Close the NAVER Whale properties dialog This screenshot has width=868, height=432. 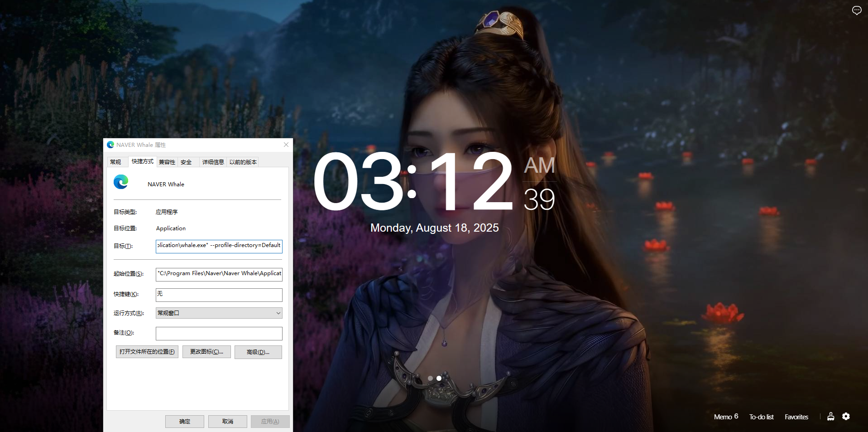tap(286, 145)
